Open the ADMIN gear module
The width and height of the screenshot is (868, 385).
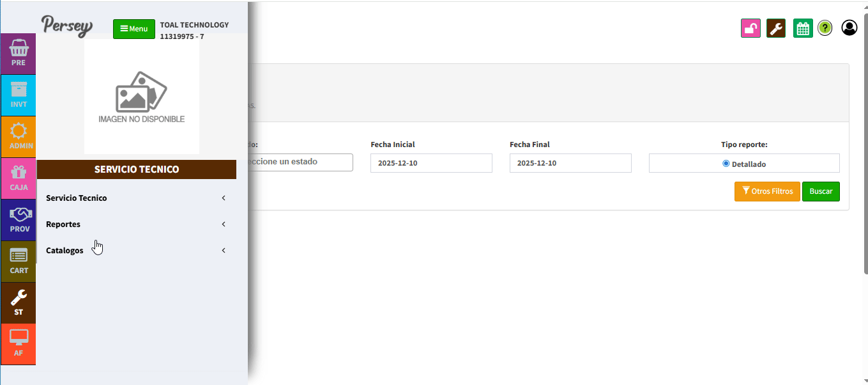pyautogui.click(x=19, y=136)
